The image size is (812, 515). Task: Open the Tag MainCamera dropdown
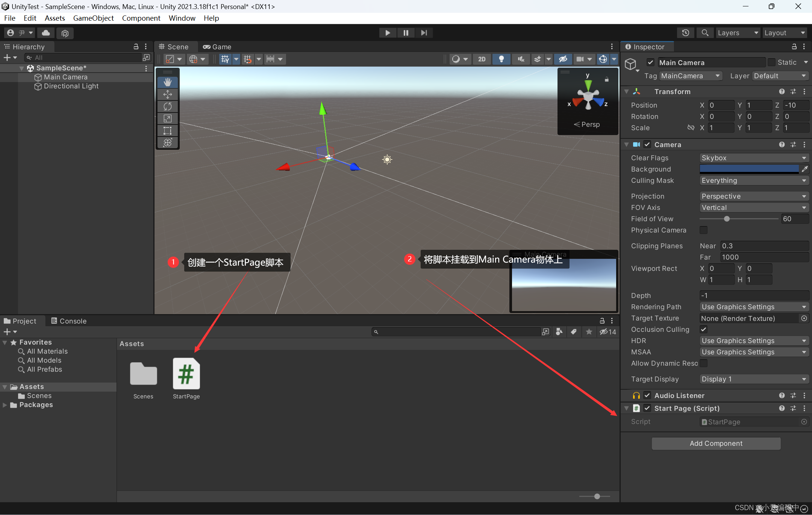coord(691,76)
